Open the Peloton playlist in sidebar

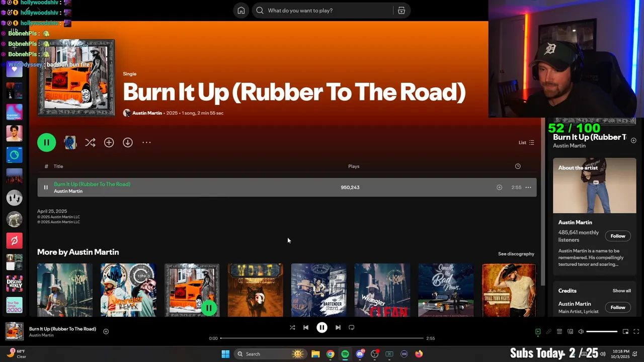14,241
